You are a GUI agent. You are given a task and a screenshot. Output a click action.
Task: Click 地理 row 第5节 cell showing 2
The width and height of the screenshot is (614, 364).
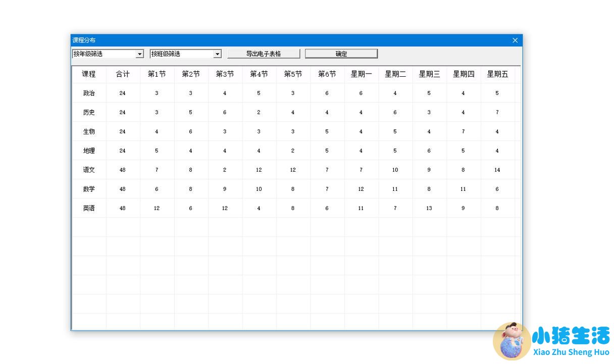pyautogui.click(x=293, y=151)
